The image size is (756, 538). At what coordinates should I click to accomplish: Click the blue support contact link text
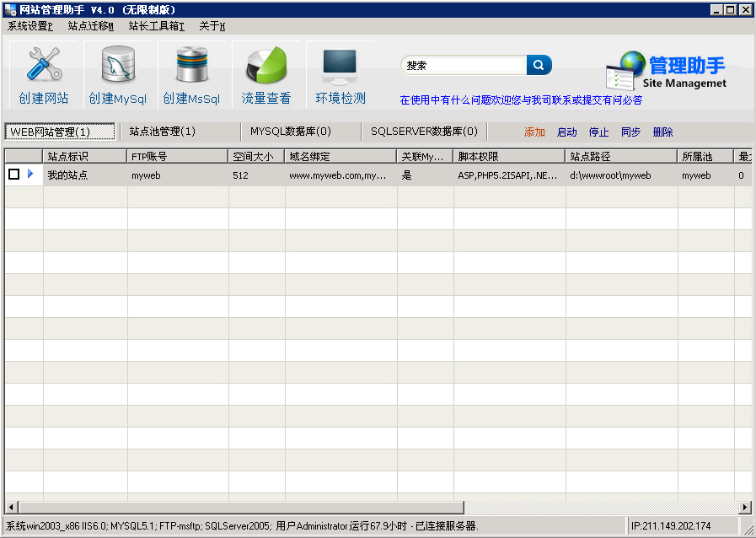(521, 100)
